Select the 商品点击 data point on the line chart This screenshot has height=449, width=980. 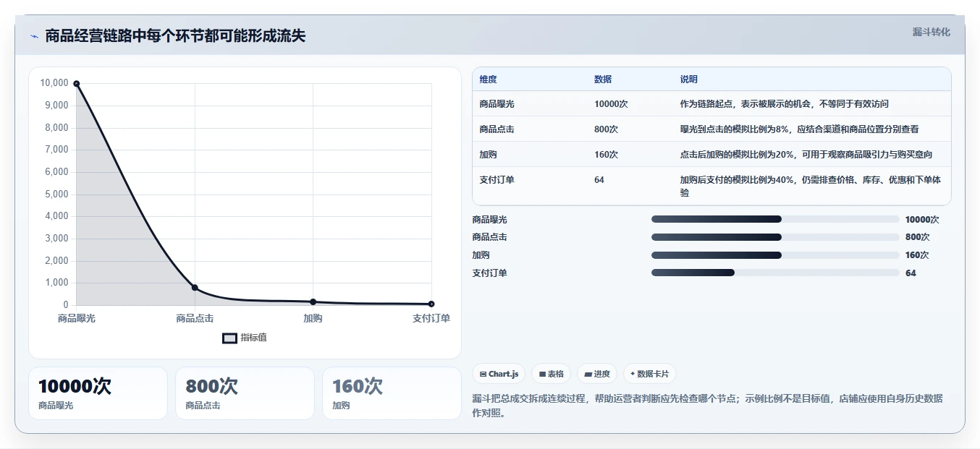coord(195,288)
